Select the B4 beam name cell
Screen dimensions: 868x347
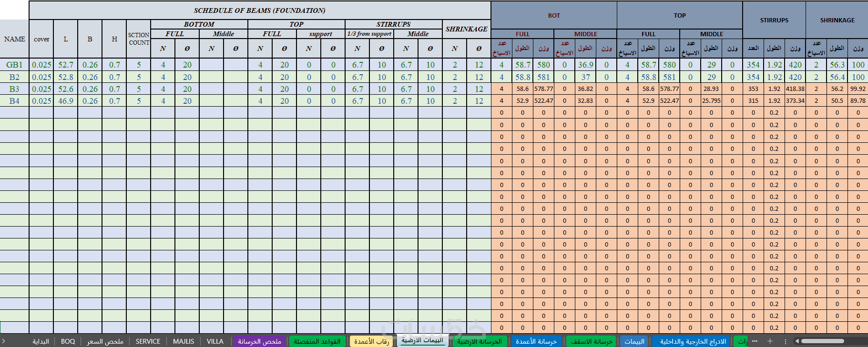click(14, 100)
